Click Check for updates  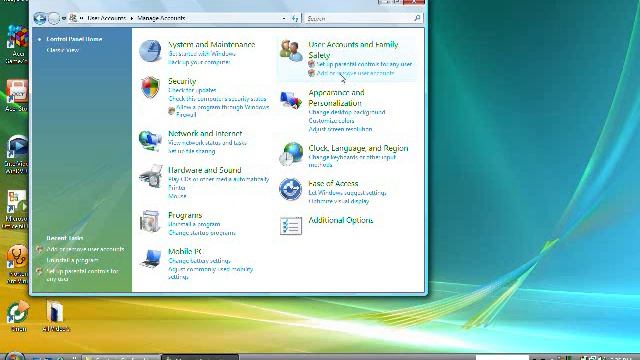tap(192, 90)
